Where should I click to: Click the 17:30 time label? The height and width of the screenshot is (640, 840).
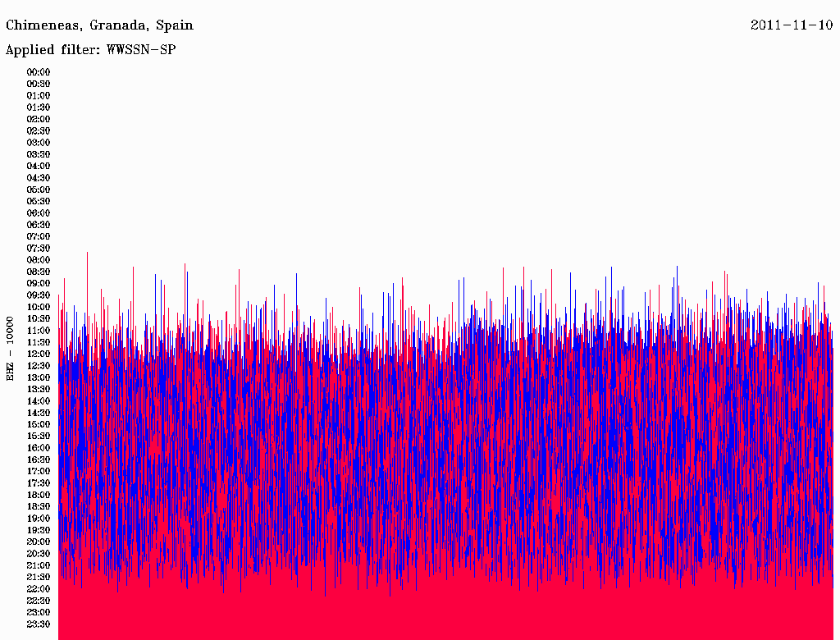(x=39, y=483)
